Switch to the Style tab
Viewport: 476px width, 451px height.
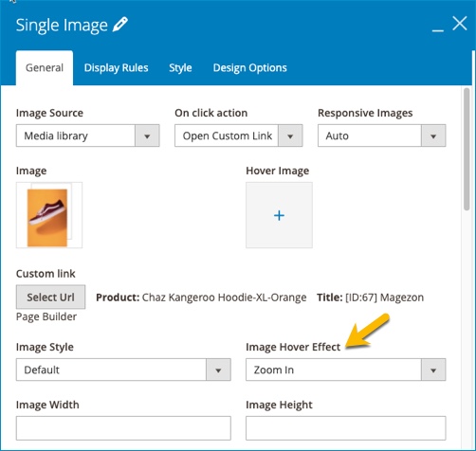pyautogui.click(x=180, y=68)
